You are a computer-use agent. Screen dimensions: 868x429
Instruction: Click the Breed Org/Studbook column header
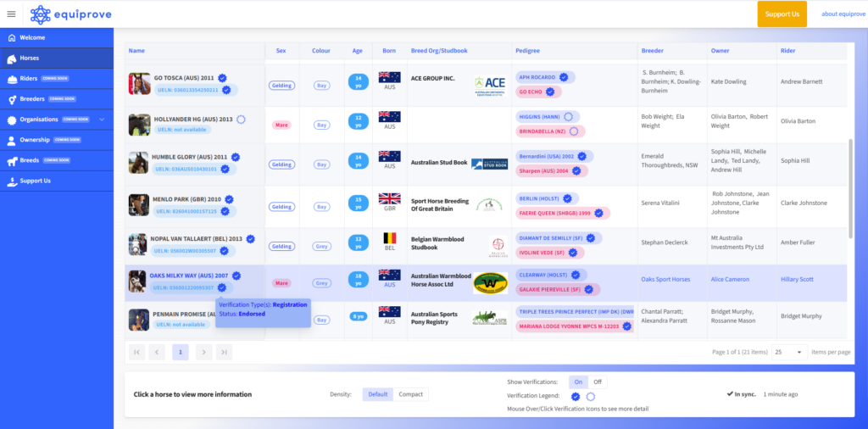click(x=439, y=50)
